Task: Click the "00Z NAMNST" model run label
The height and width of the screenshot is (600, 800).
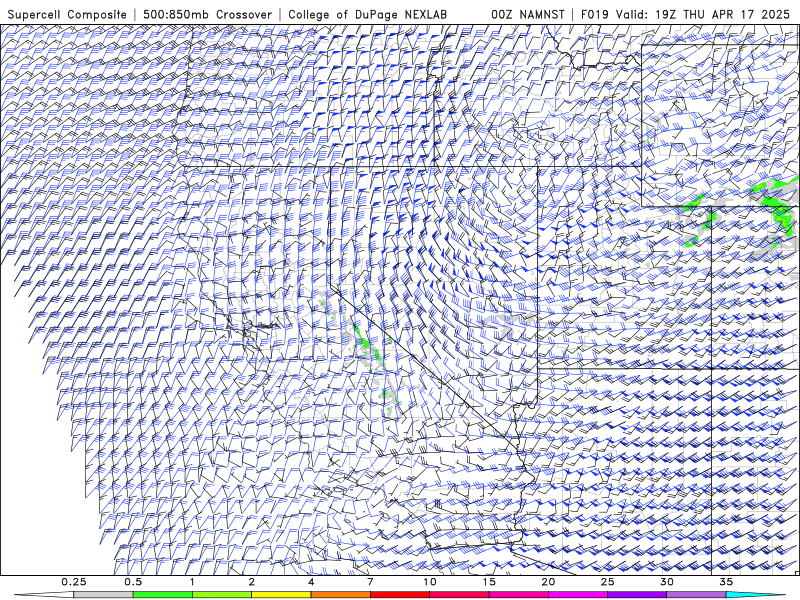Action: point(528,14)
